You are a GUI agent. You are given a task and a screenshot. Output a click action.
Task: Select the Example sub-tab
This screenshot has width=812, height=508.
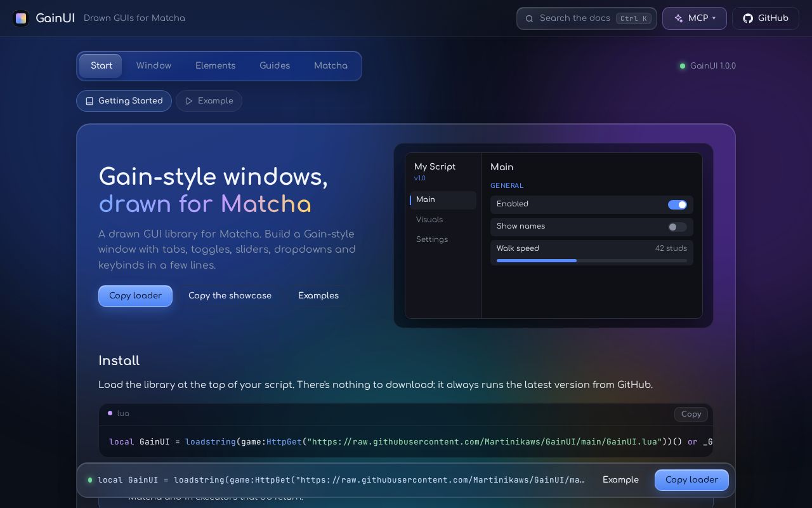click(209, 101)
